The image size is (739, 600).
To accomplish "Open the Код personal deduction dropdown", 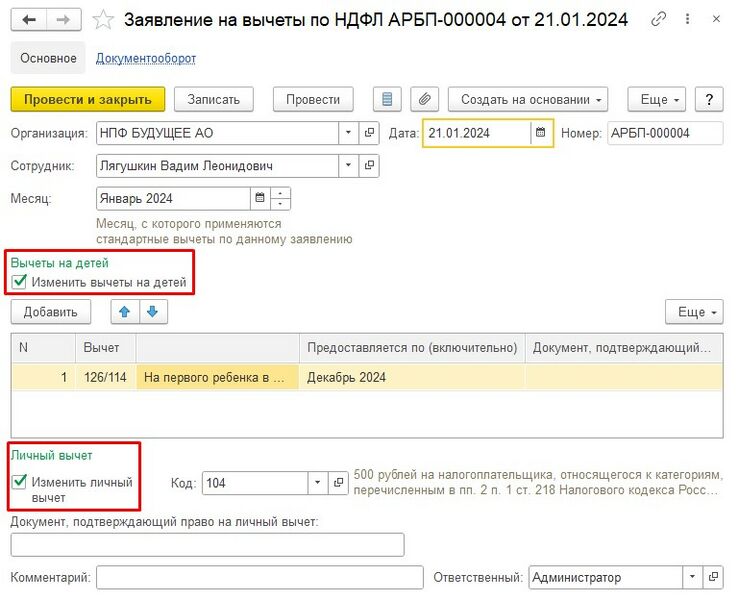I will pos(318,483).
